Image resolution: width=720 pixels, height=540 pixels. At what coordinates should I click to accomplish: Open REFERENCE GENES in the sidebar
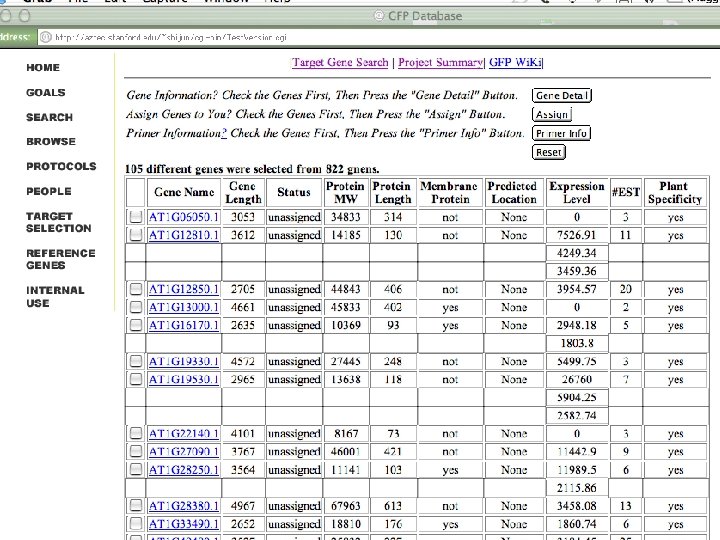coord(61,259)
